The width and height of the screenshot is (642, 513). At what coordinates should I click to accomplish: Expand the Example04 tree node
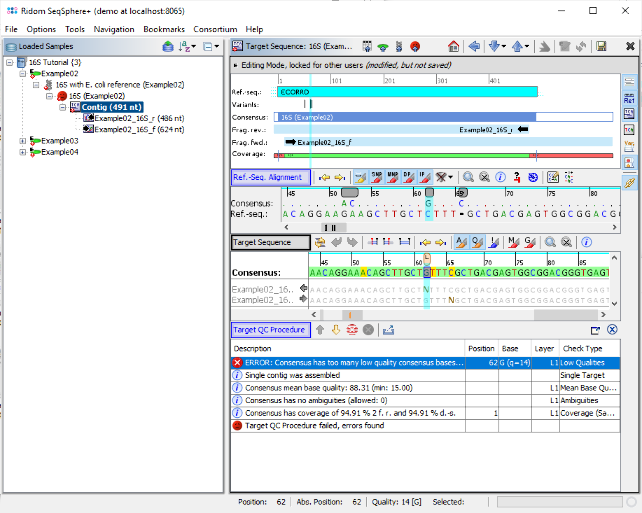23,152
